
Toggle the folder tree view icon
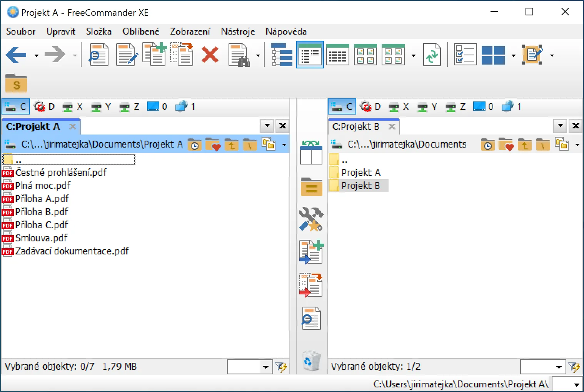282,55
